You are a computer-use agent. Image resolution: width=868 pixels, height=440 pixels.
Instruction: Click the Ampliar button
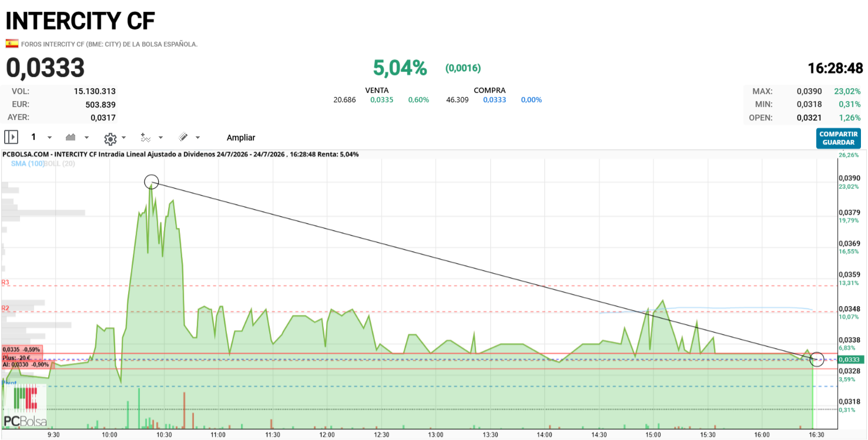tap(241, 137)
